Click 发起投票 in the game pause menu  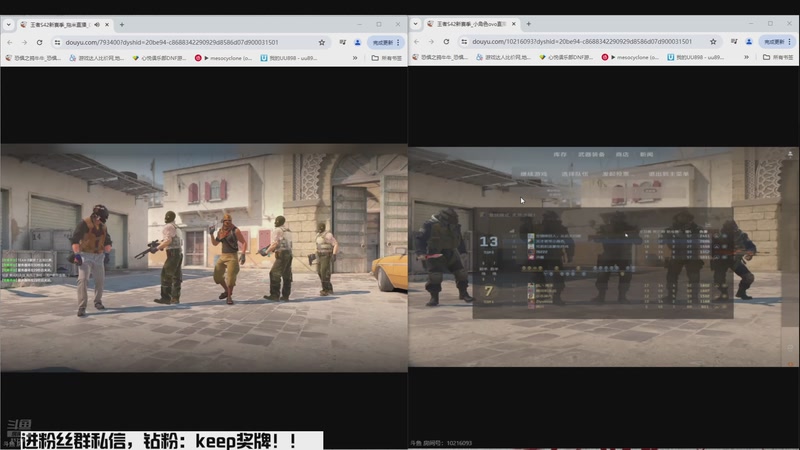616,174
